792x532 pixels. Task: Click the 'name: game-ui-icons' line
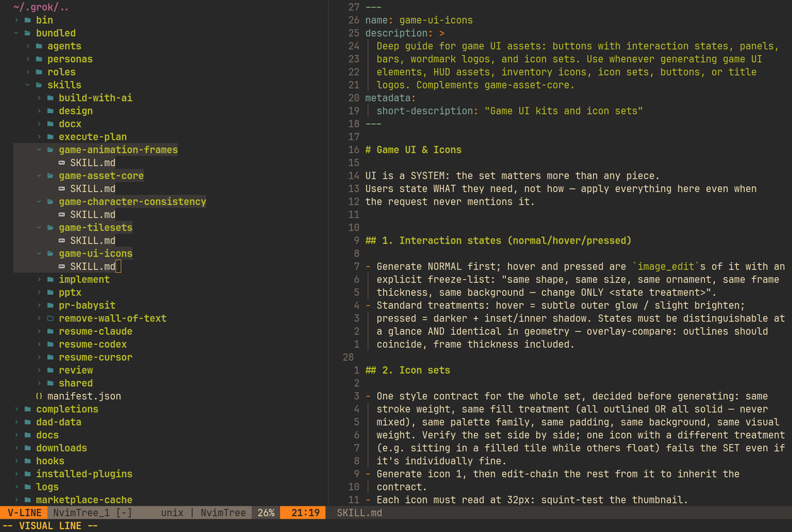419,20
